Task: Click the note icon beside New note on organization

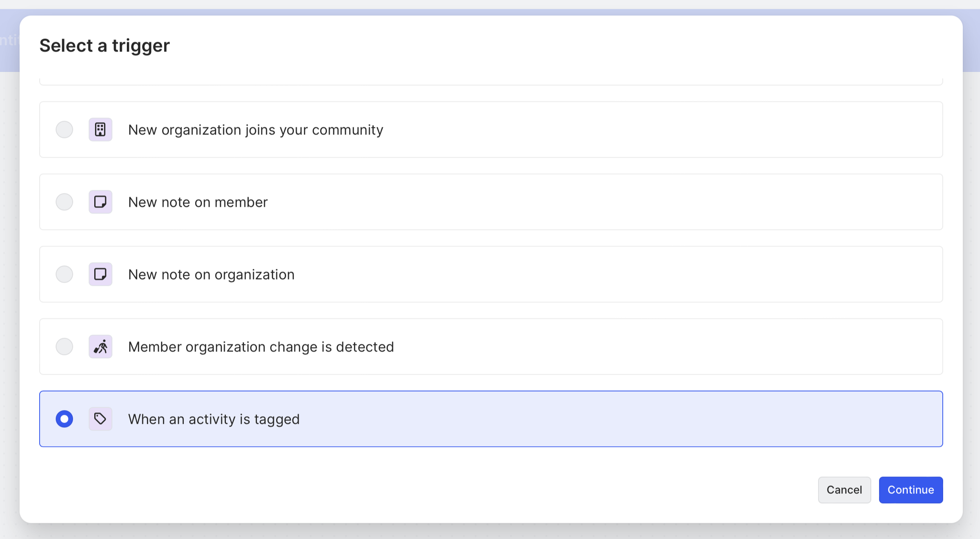Action: [100, 274]
